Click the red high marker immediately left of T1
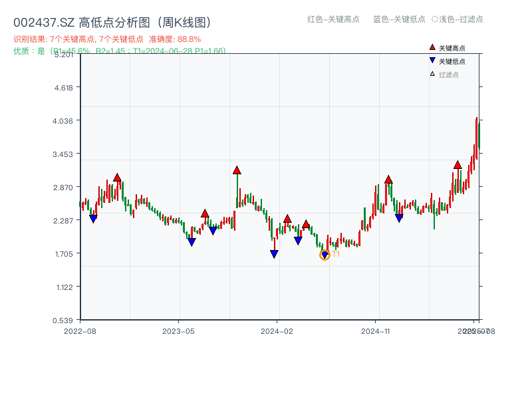This screenshot has width=532, height=399. coord(306,224)
